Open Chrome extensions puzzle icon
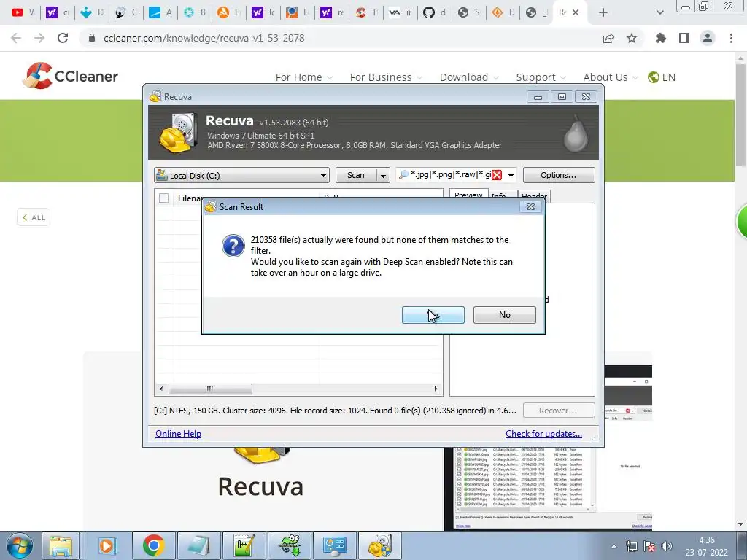This screenshot has width=747, height=560. [x=661, y=38]
